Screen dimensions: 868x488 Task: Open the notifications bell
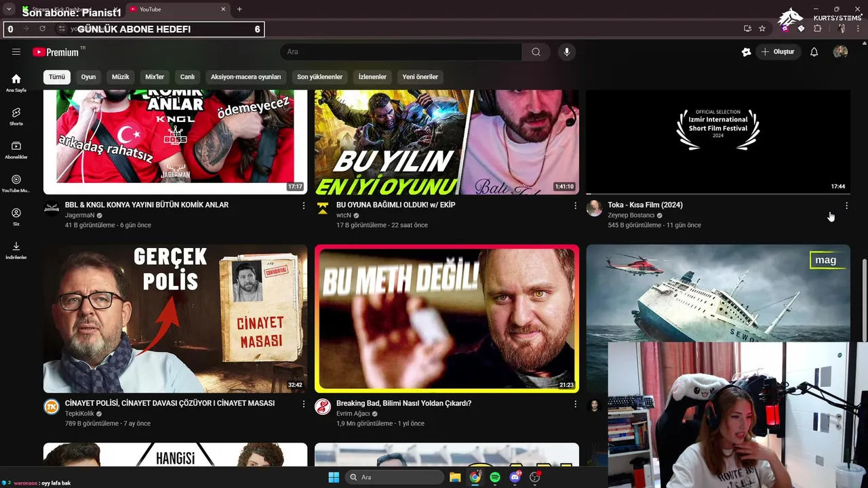814,52
